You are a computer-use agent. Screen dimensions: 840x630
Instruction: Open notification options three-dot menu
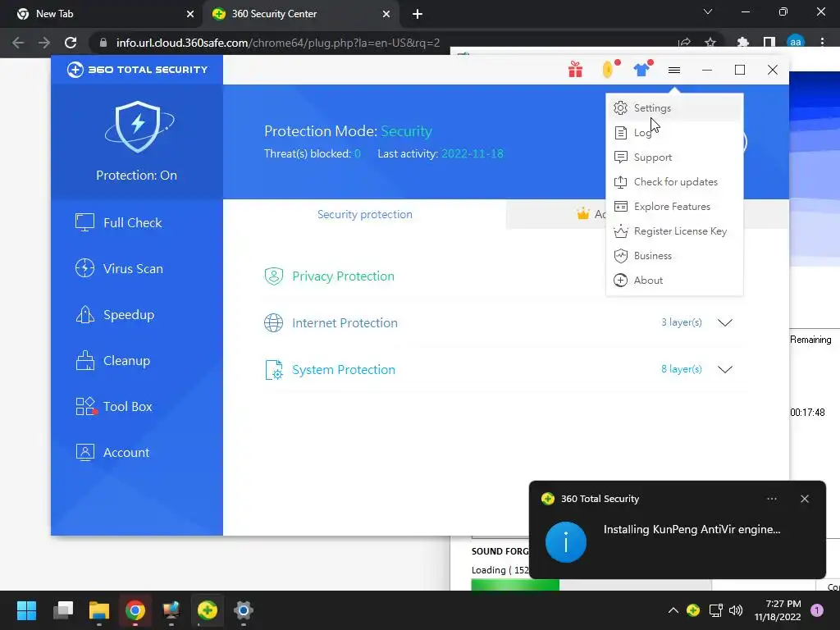click(771, 499)
